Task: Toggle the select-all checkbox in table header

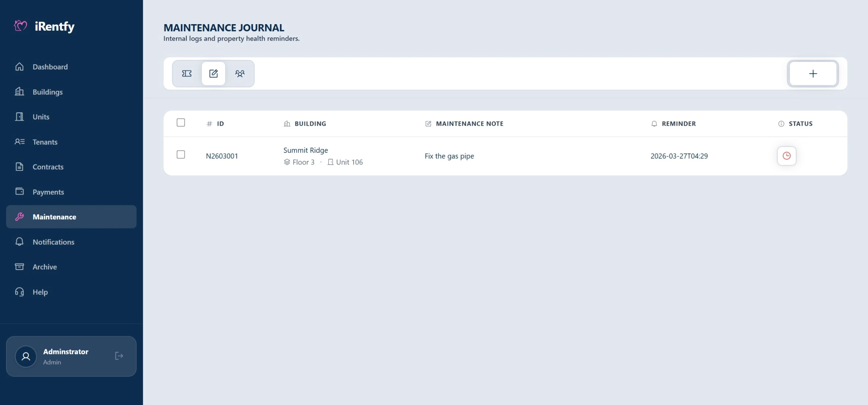Action: click(x=181, y=122)
